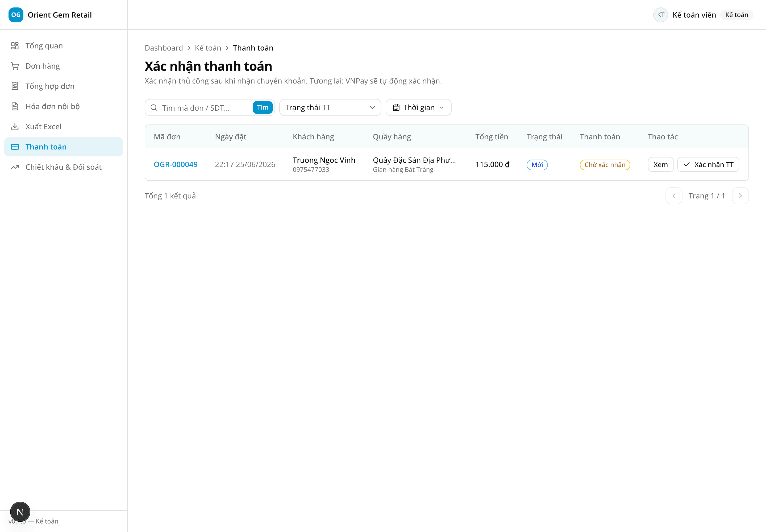Click the Kế toán role badge
The image size is (766, 532).
(737, 15)
